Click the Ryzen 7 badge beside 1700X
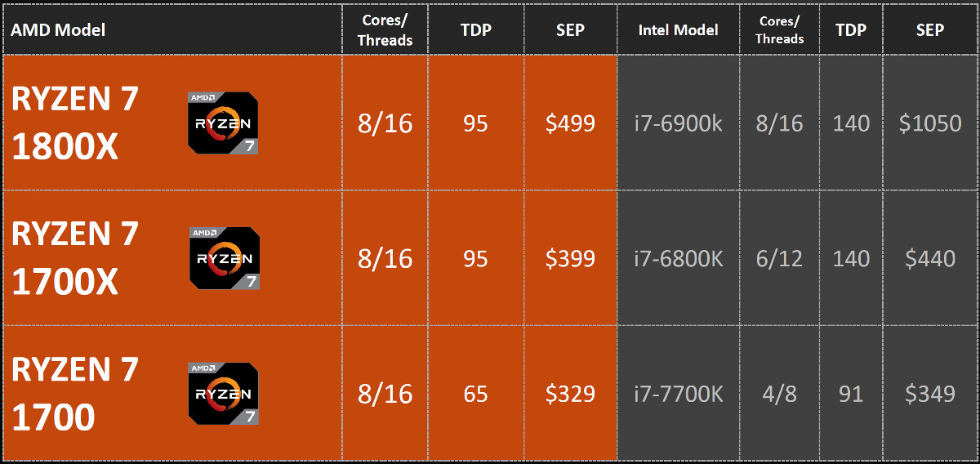 tap(225, 258)
